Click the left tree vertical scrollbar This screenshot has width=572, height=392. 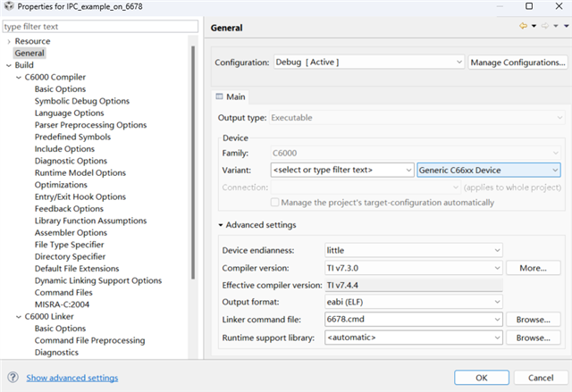pos(193,179)
